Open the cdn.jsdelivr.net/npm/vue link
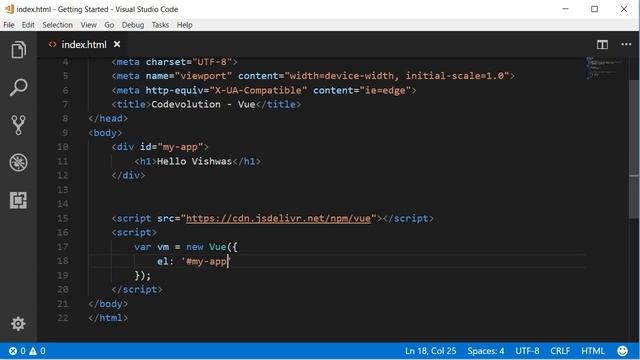This screenshot has height=360, width=640. coord(278,218)
